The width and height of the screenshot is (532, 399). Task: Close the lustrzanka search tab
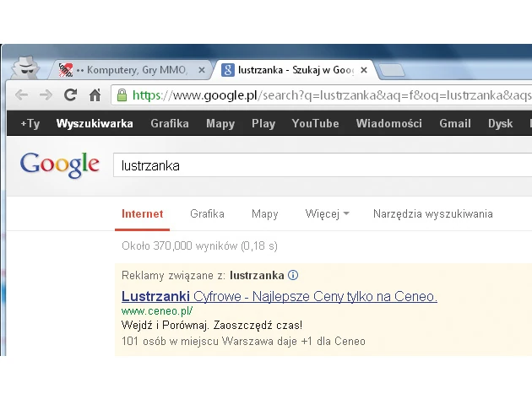pyautogui.click(x=364, y=70)
